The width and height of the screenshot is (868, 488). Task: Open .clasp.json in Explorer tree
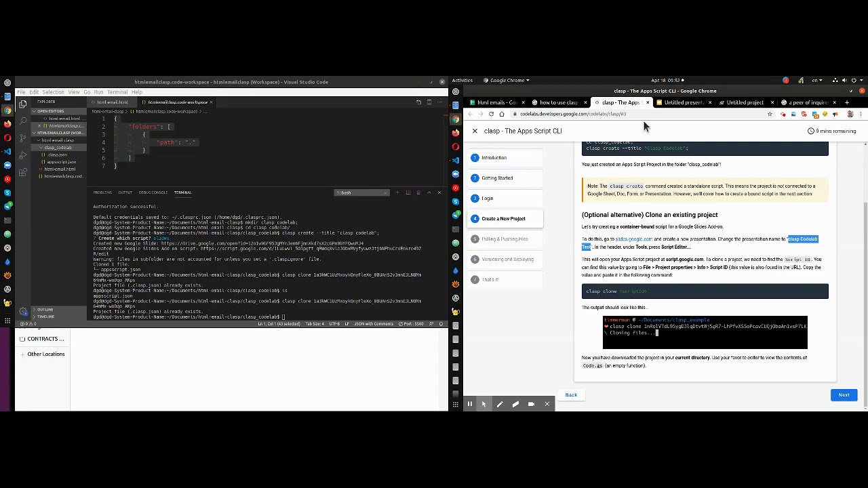(58, 155)
